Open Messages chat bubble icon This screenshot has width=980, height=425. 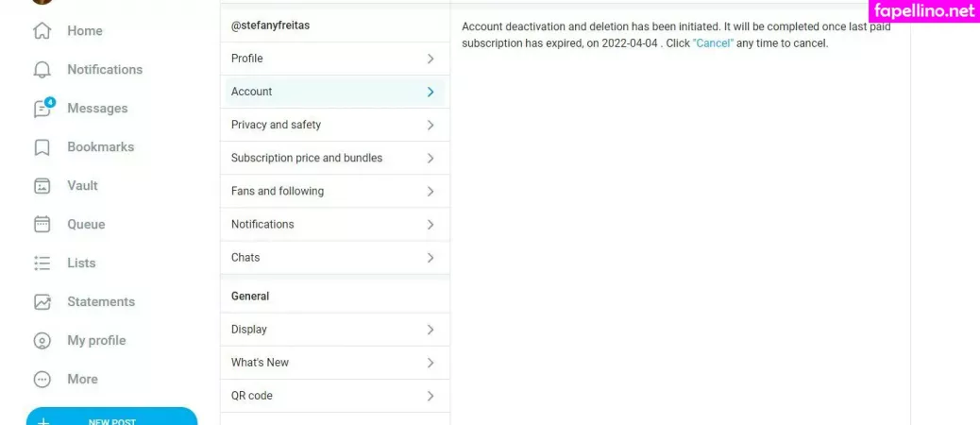[x=42, y=109]
